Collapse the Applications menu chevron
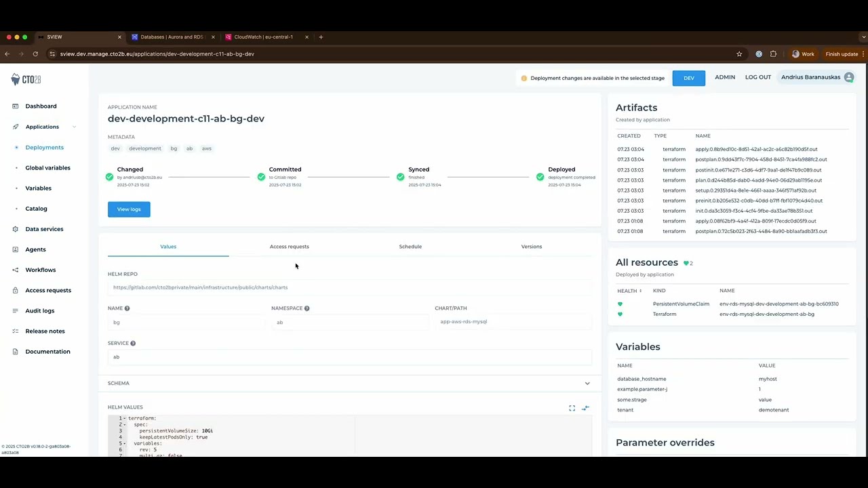Viewport: 868px width, 488px height. (74, 127)
